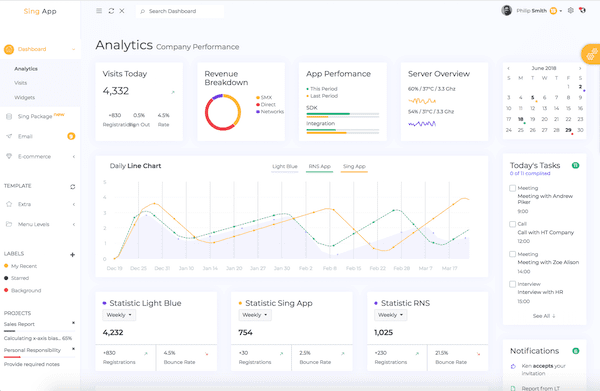
Task: Click the Template refresh icon
Action: [72, 187]
